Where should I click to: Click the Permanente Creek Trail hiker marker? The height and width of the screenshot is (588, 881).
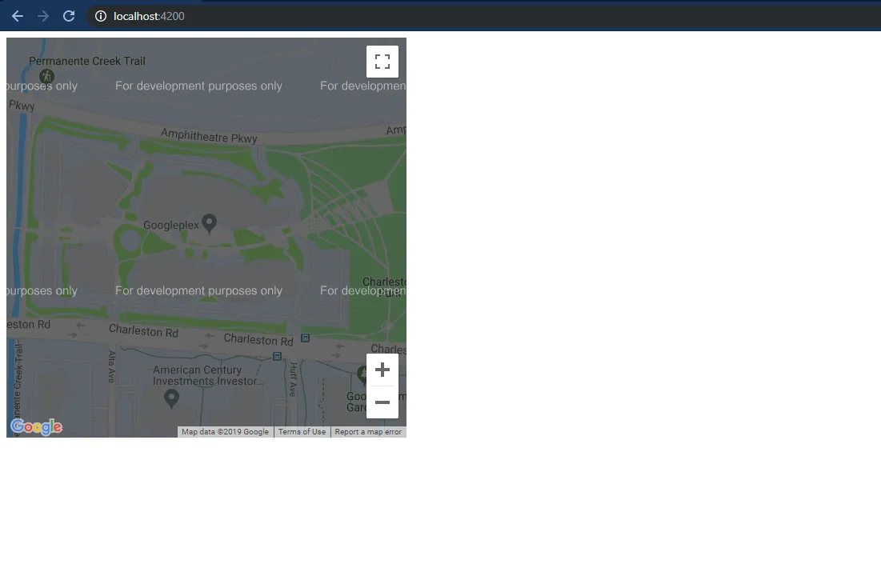click(x=46, y=76)
